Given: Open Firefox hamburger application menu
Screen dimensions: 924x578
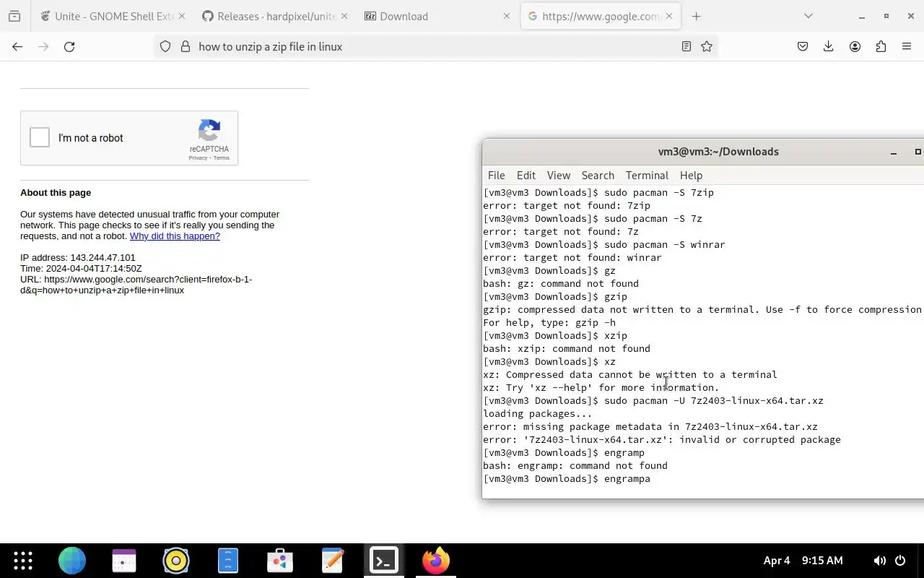Looking at the screenshot, I should coord(907,46).
